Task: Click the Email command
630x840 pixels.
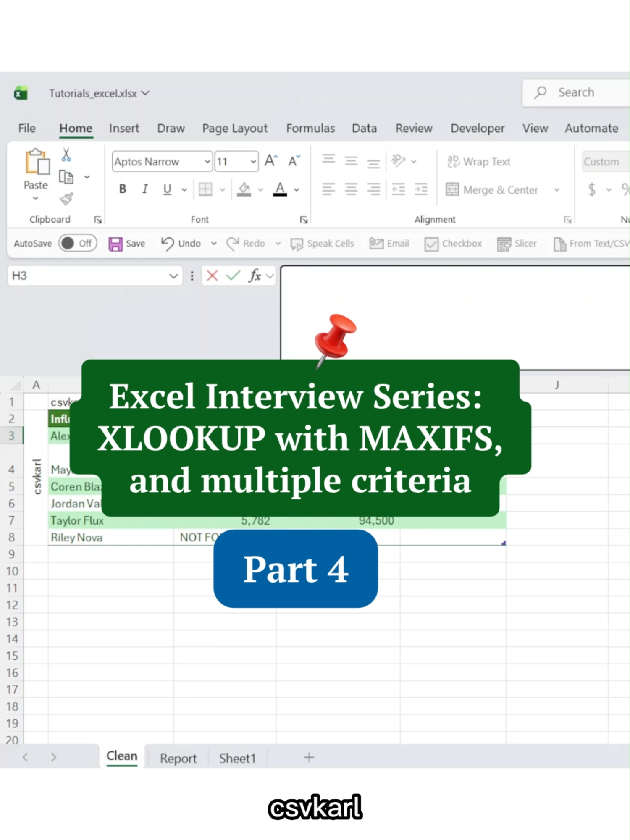Action: tap(389, 244)
